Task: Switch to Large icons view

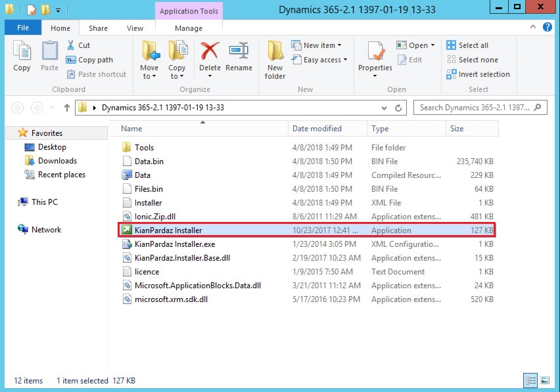Action: (x=545, y=381)
